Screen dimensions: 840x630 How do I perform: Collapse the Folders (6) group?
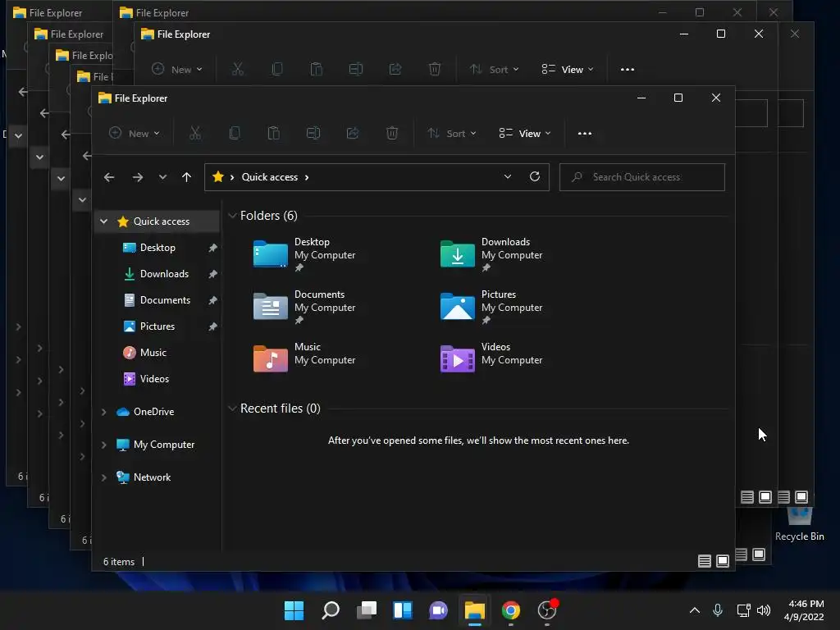click(x=232, y=216)
